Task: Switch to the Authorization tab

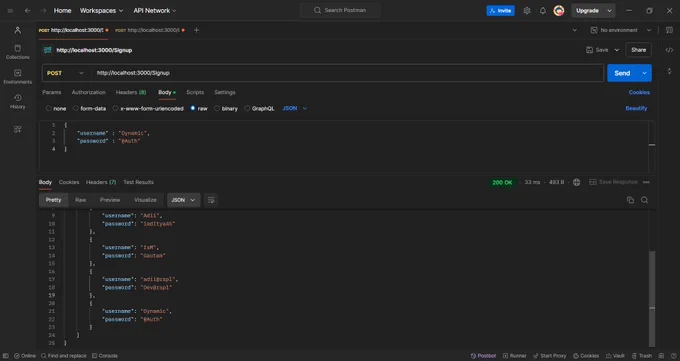Action: [x=88, y=92]
